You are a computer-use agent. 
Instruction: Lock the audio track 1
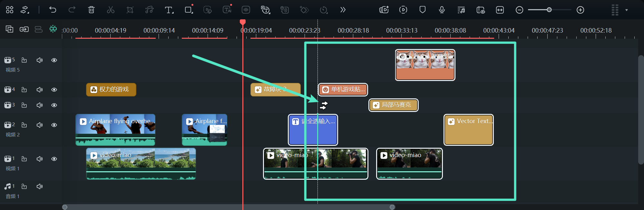(x=24, y=186)
